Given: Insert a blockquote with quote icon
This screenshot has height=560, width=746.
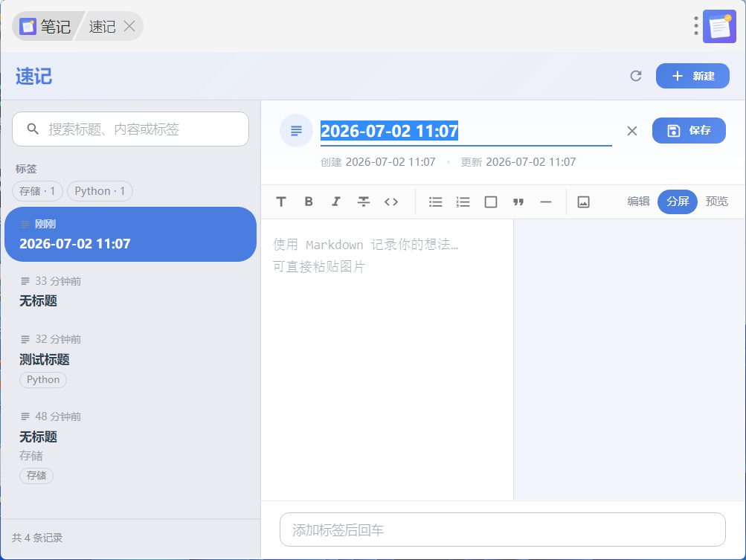Looking at the screenshot, I should coord(518,202).
